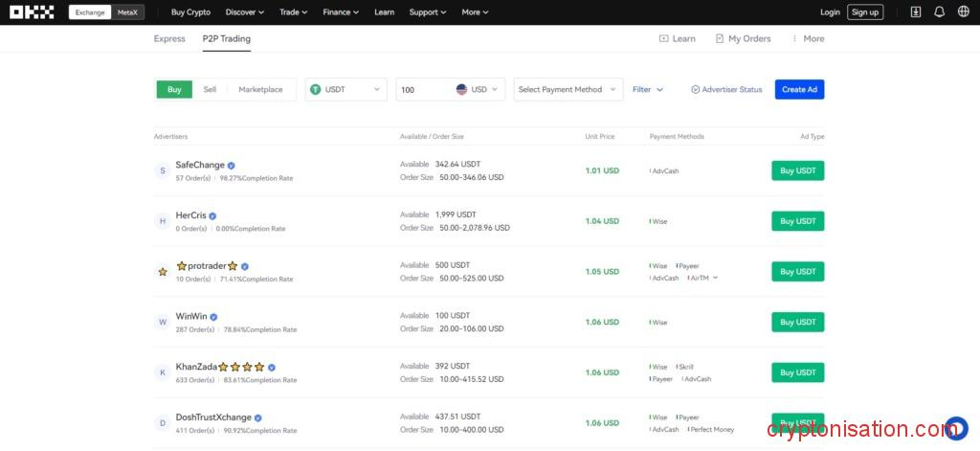Screen dimensions: 980x451
Task: Switch to MetaX mode
Action: [x=126, y=12]
